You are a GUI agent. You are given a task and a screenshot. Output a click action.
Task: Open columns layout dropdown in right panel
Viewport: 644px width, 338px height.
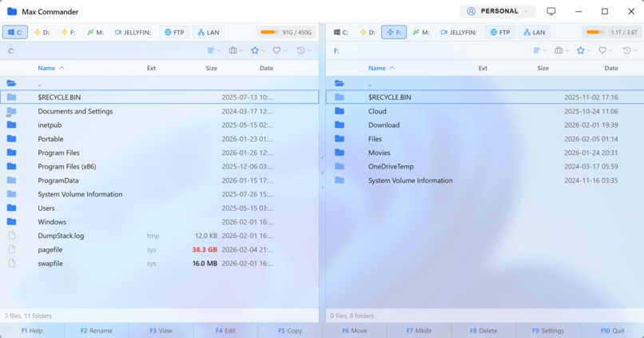click(x=561, y=50)
